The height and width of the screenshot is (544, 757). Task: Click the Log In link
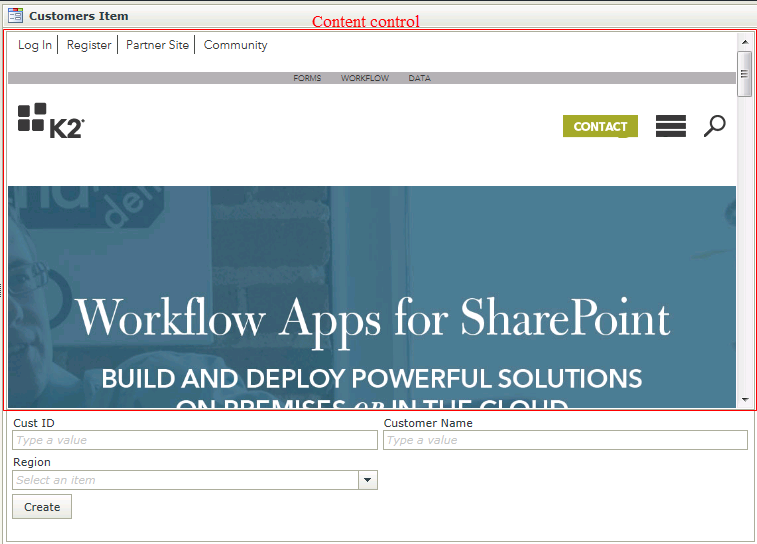pyautogui.click(x=35, y=45)
